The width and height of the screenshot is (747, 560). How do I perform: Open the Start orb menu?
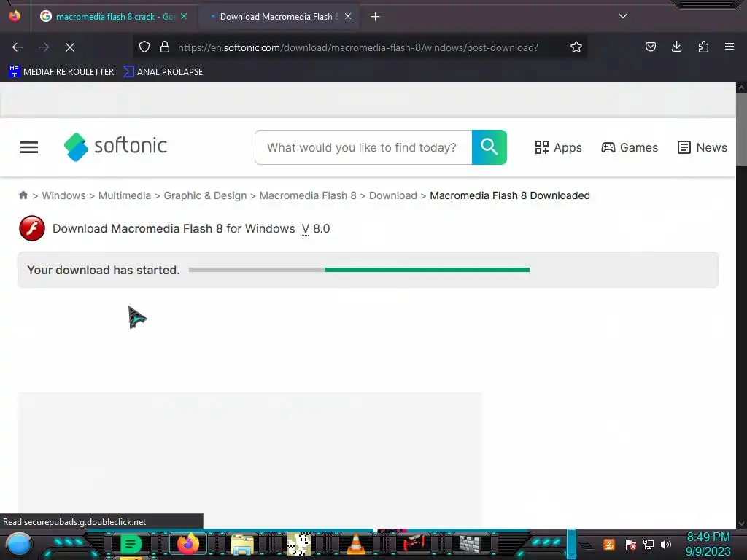click(x=19, y=545)
